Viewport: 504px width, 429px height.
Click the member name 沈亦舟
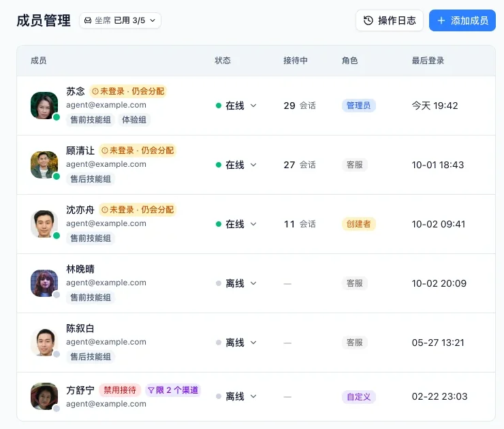(80, 210)
